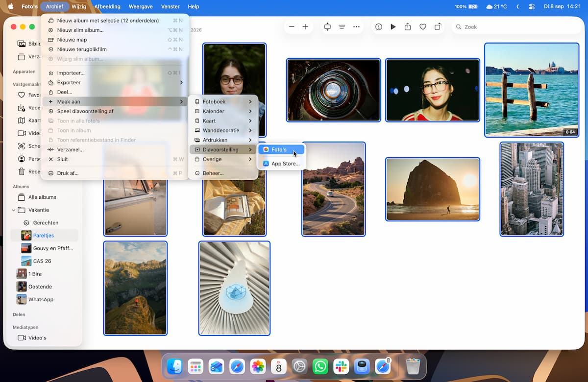This screenshot has height=382, width=588.
Task: Choose Foto's in the Diavoorstelling submenu
Action: tap(281, 149)
